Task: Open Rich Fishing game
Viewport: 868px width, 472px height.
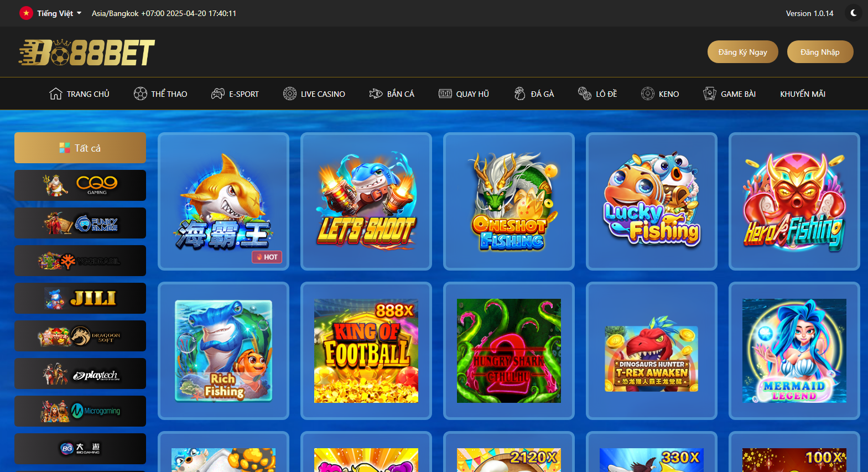Action: pyautogui.click(x=224, y=351)
